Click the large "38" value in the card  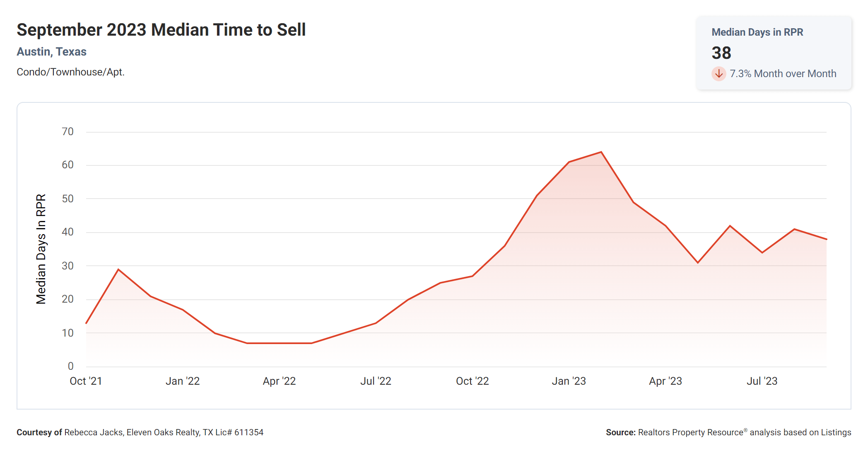pos(721,53)
